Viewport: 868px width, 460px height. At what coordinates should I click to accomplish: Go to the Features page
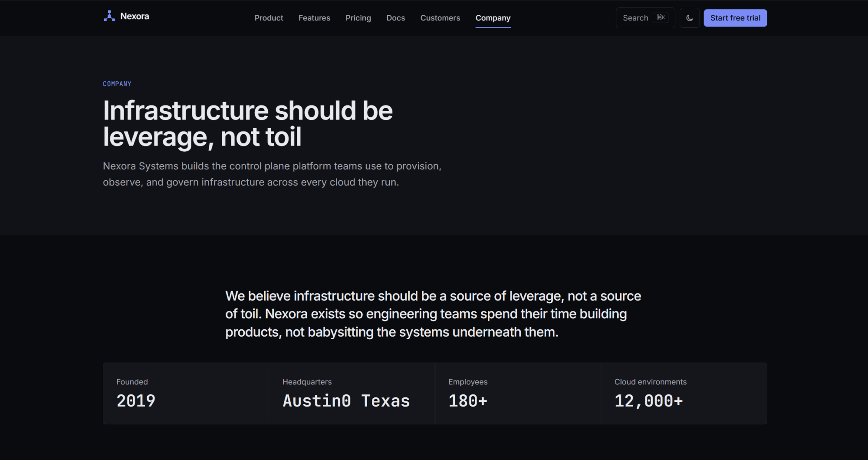point(314,18)
